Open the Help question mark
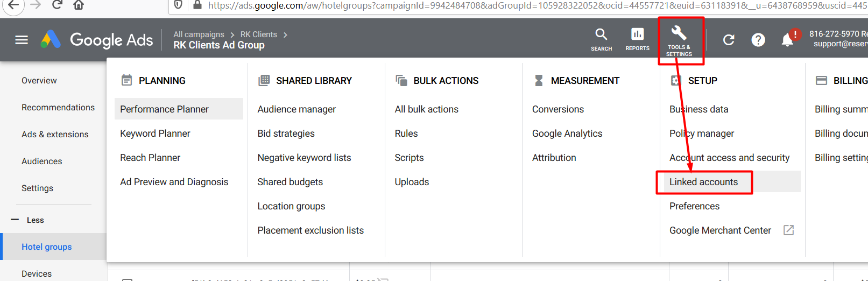The image size is (868, 281). (x=758, y=40)
